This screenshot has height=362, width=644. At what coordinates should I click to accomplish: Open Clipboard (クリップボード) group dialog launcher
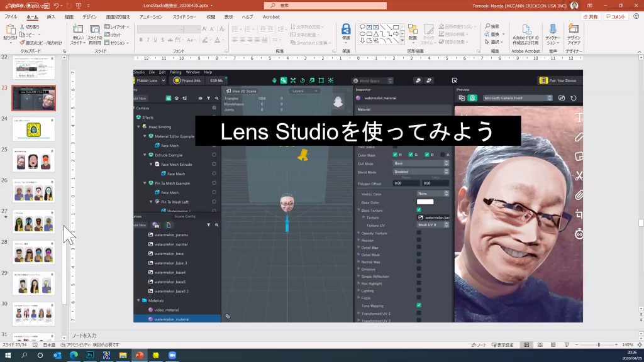(65, 52)
